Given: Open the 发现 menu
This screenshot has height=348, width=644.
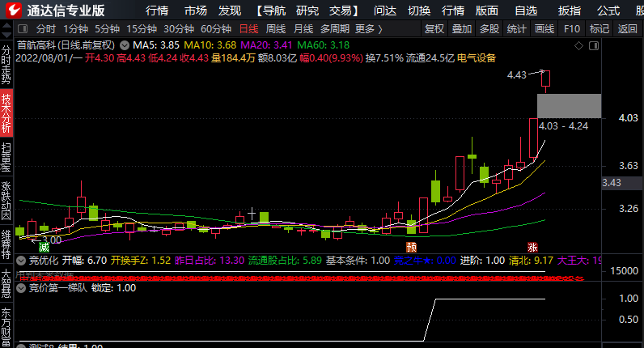Looking at the screenshot, I should (230, 11).
